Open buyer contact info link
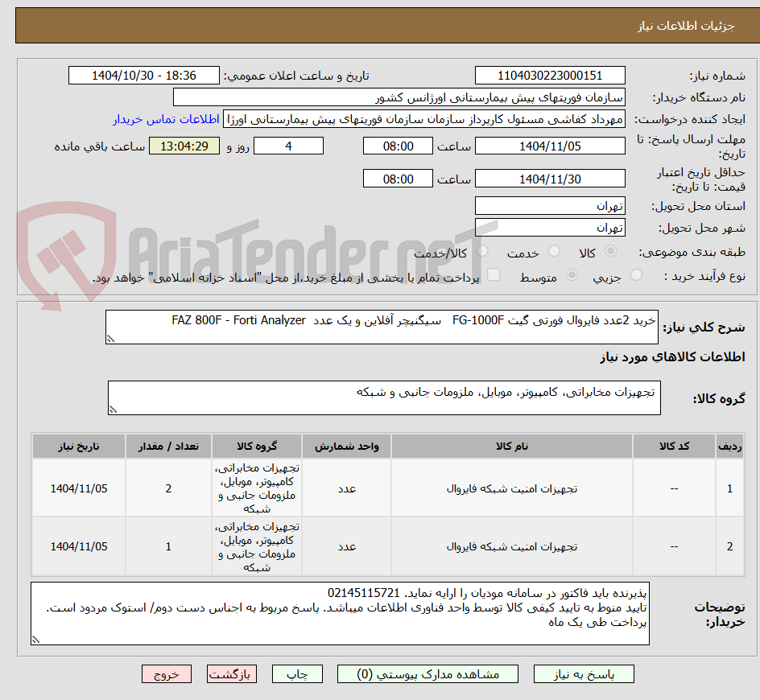 pos(166,119)
